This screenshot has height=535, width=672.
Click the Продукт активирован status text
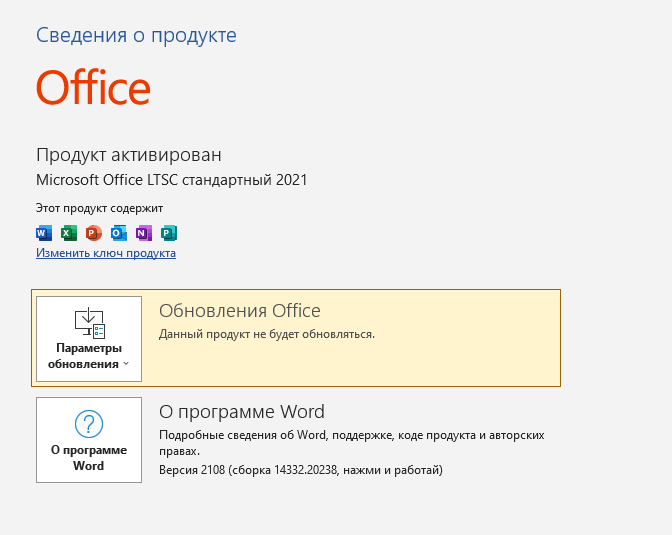point(129,155)
